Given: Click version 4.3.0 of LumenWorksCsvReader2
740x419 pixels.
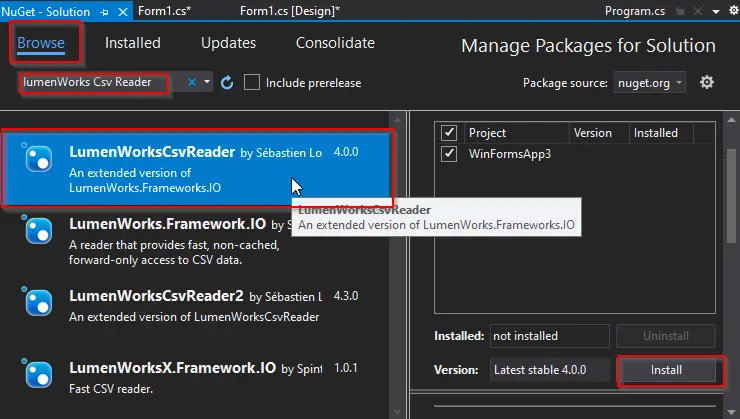Looking at the screenshot, I should [346, 296].
